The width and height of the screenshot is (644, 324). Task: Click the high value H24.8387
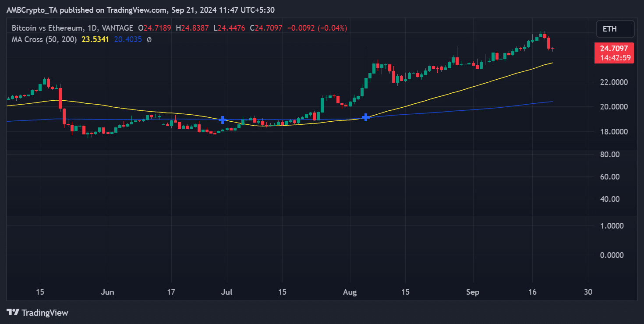coord(191,28)
